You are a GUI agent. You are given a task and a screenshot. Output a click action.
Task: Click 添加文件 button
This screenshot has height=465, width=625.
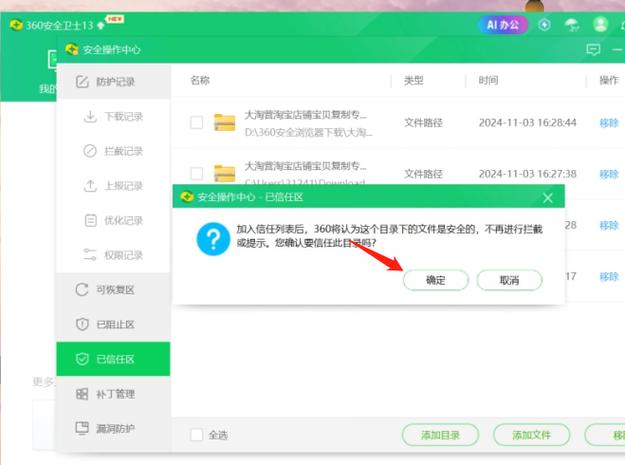point(531,435)
